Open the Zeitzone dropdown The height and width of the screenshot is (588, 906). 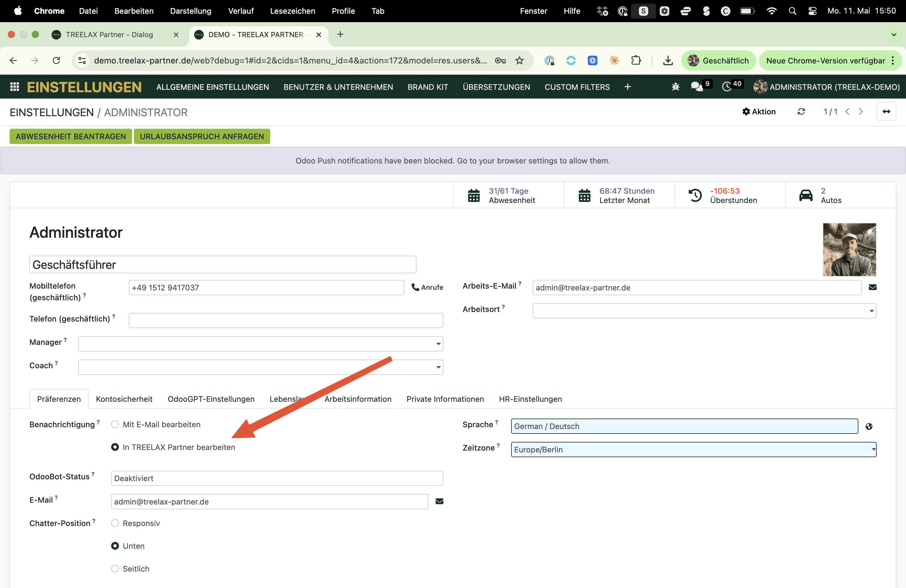(694, 450)
